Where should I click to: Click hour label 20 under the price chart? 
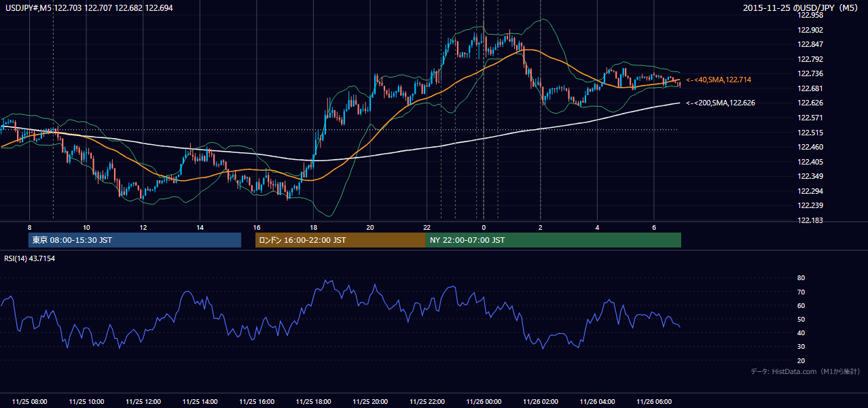click(370, 227)
